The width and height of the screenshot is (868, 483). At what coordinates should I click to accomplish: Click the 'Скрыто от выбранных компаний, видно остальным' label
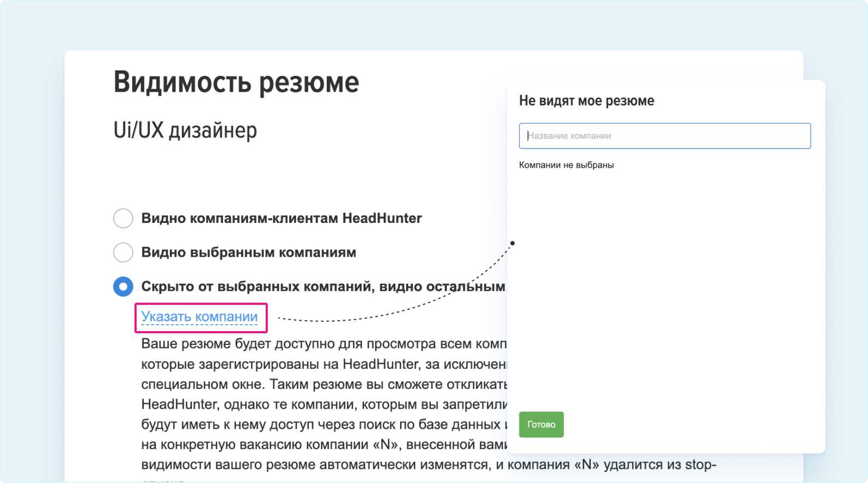[322, 286]
